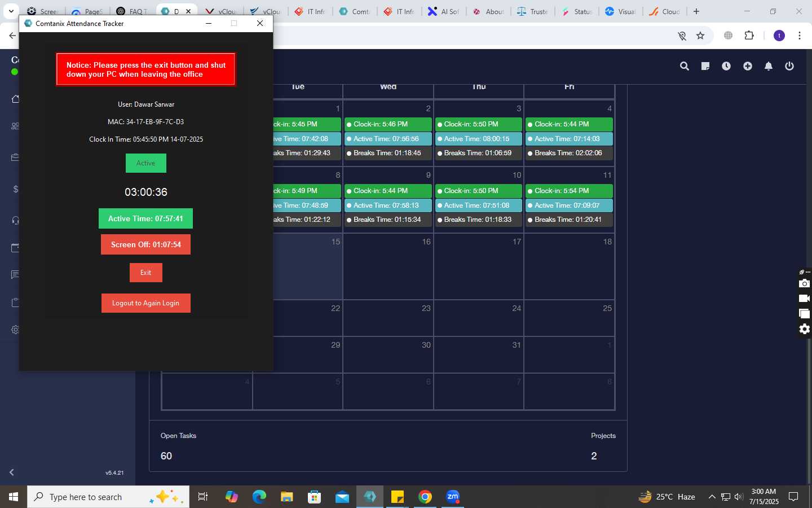Open the notifications bell icon
812x508 pixels.
pyautogui.click(x=769, y=66)
